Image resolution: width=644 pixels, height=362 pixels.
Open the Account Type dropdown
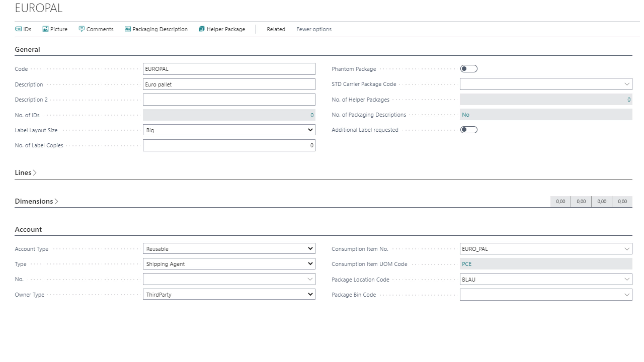tap(310, 249)
